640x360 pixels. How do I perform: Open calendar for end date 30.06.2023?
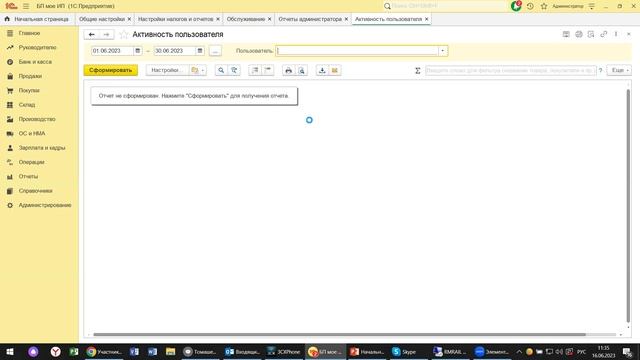point(200,51)
